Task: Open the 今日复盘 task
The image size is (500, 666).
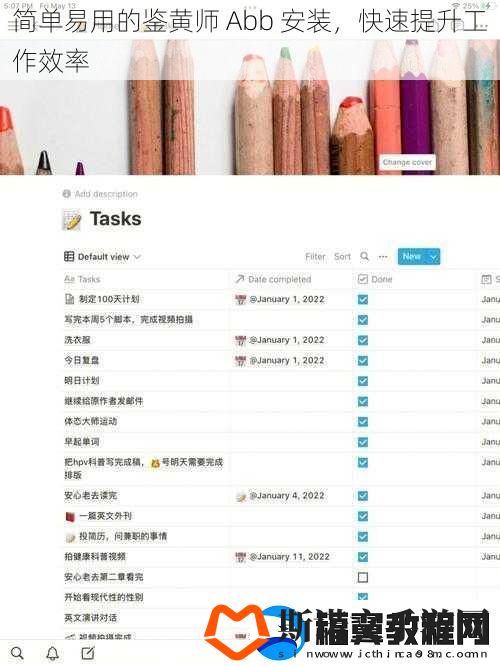Action: click(x=82, y=360)
